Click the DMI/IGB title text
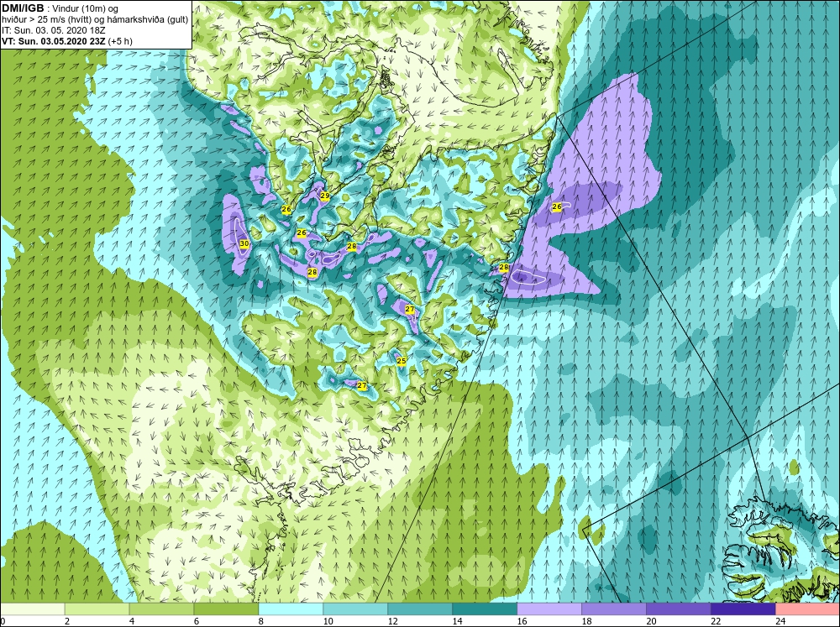This screenshot has height=627, width=840. (23, 8)
